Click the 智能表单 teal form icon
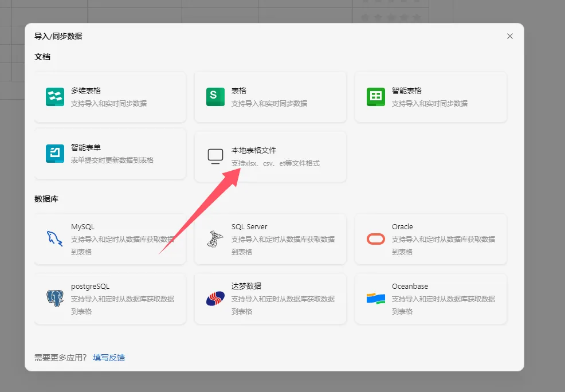The width and height of the screenshot is (565, 392). tap(55, 154)
